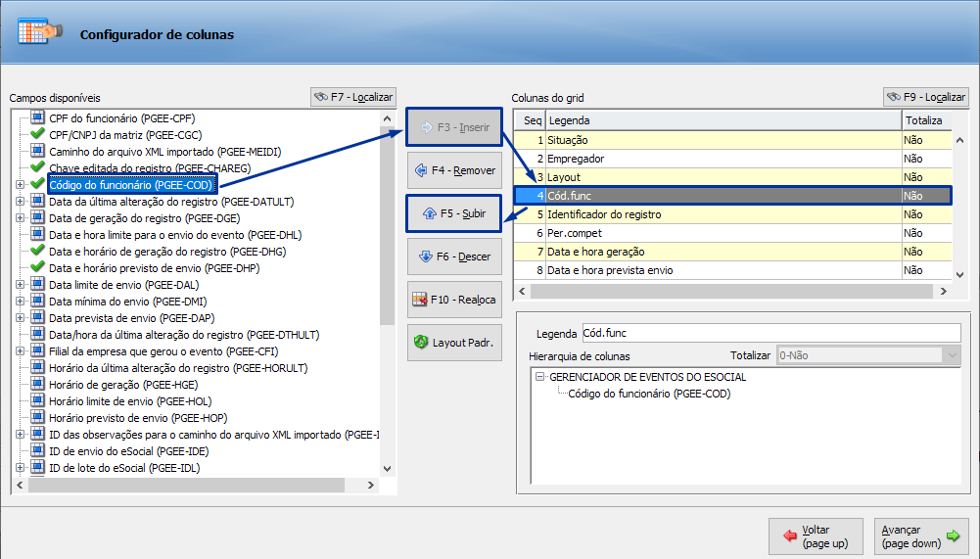The height and width of the screenshot is (559, 980).
Task: Click field icon of Data limite de envio
Action: (37, 284)
